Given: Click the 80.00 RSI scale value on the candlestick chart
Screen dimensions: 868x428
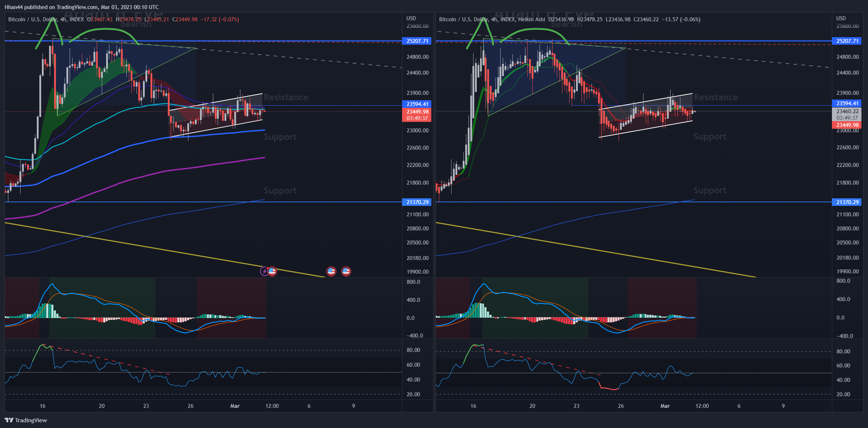Looking at the screenshot, I should pyautogui.click(x=413, y=350).
